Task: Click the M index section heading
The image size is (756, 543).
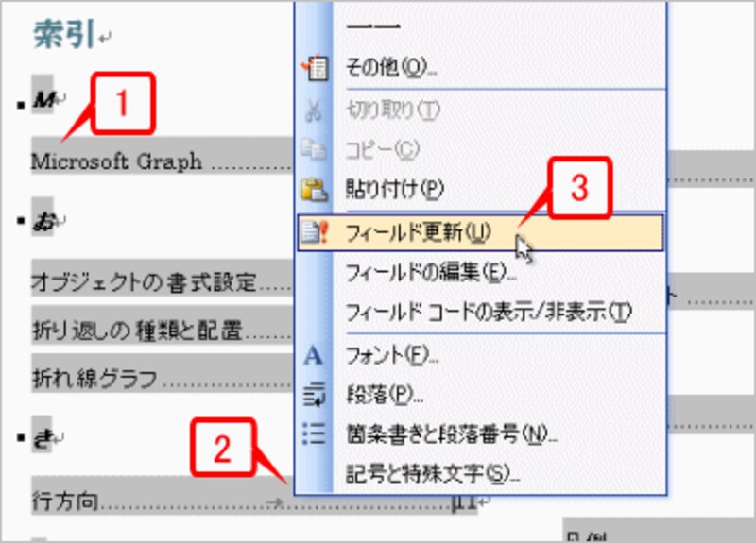Action: [x=43, y=100]
